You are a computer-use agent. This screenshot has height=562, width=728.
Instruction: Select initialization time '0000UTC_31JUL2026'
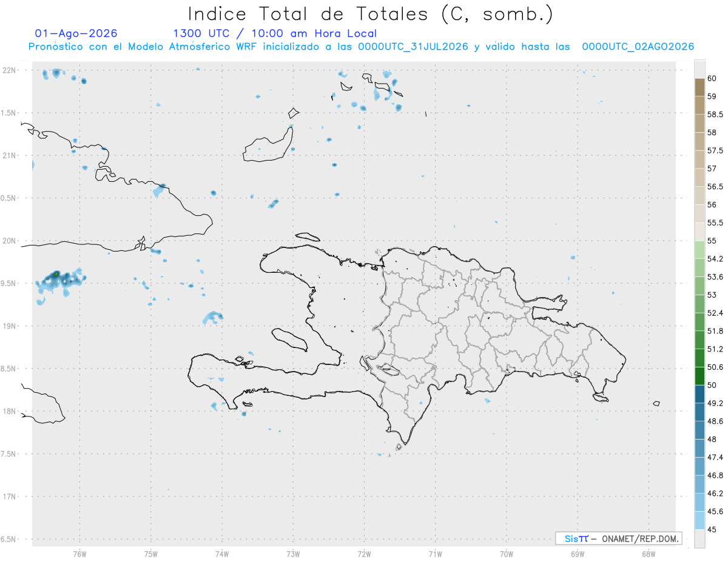point(413,47)
